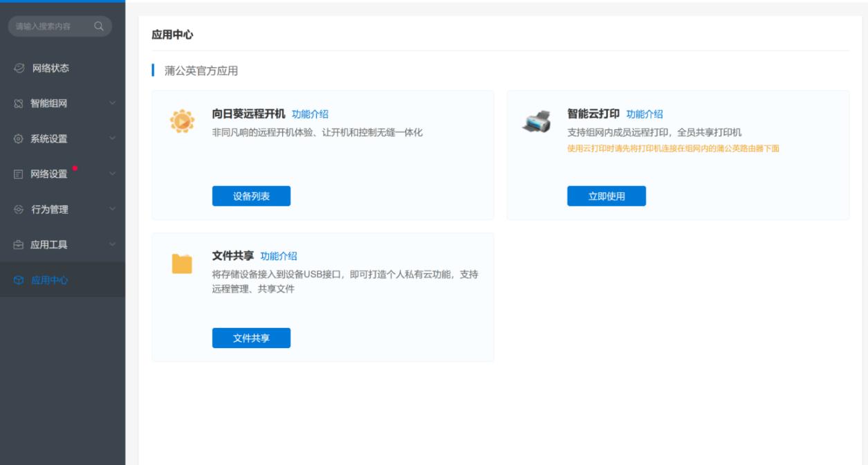Click the 应用中心 sidebar icon
Image resolution: width=868 pixels, height=465 pixels.
click(x=17, y=279)
